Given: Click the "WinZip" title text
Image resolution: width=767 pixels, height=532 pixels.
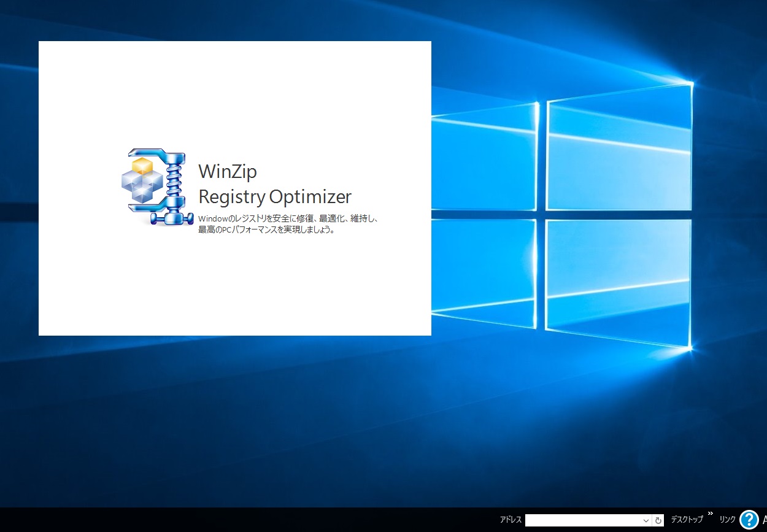Looking at the screenshot, I should coord(227,172).
